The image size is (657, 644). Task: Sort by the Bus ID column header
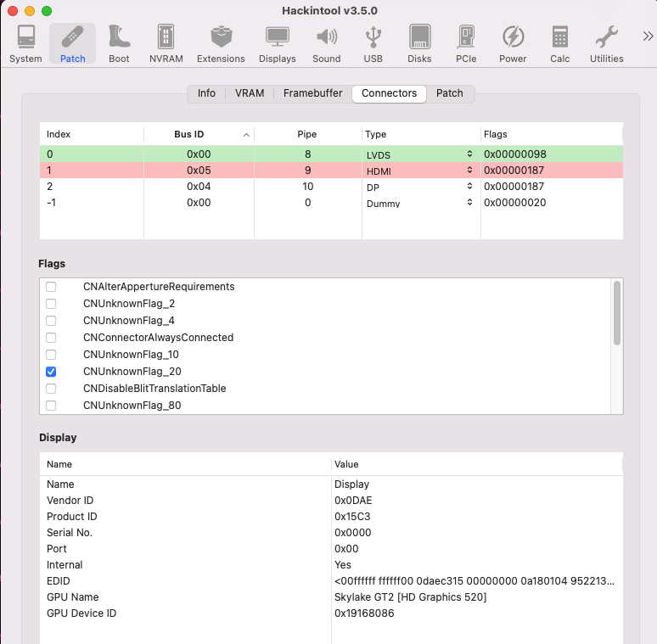tap(199, 134)
